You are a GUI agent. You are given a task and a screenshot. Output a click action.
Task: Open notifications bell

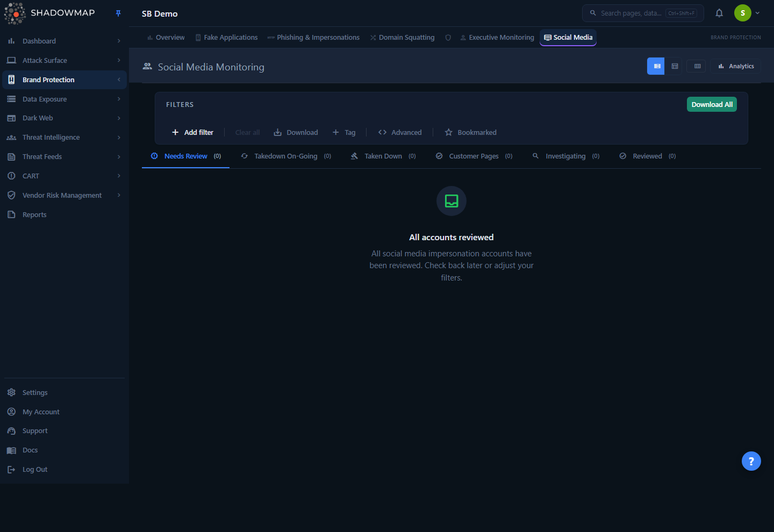point(719,13)
